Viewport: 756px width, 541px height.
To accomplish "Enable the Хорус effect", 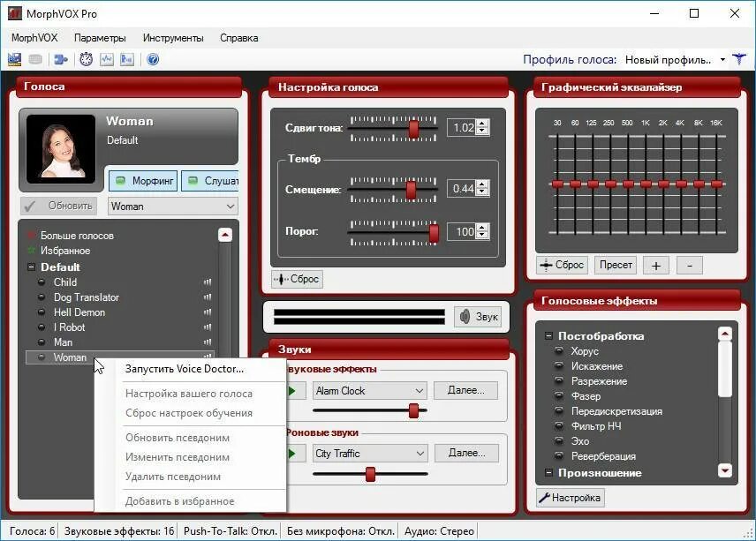I will pyautogui.click(x=559, y=350).
